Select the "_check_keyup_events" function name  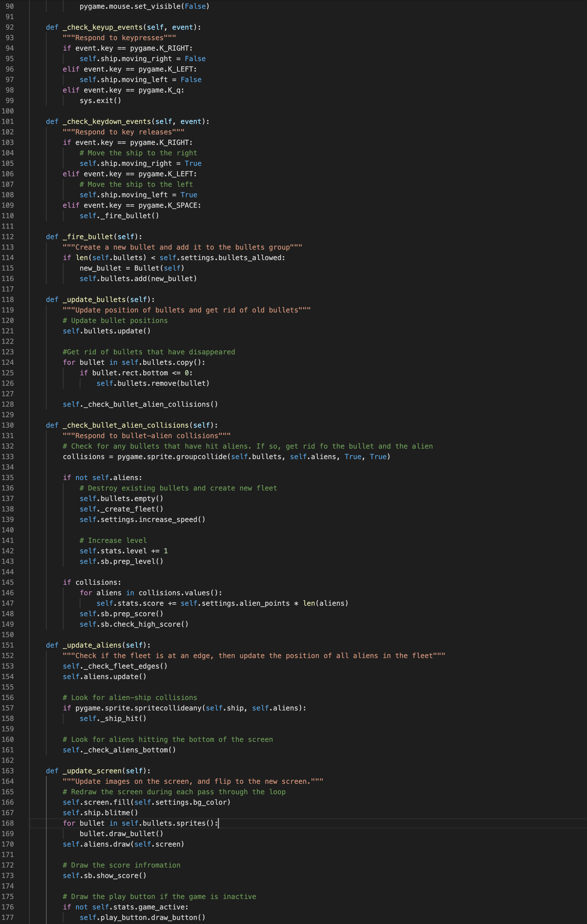pyautogui.click(x=102, y=27)
